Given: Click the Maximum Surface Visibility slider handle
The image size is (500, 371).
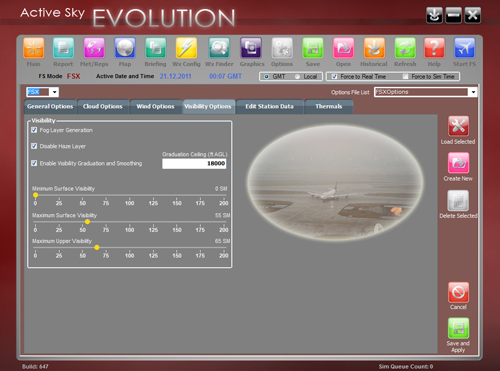Looking at the screenshot, I should pyautogui.click(x=87, y=222).
